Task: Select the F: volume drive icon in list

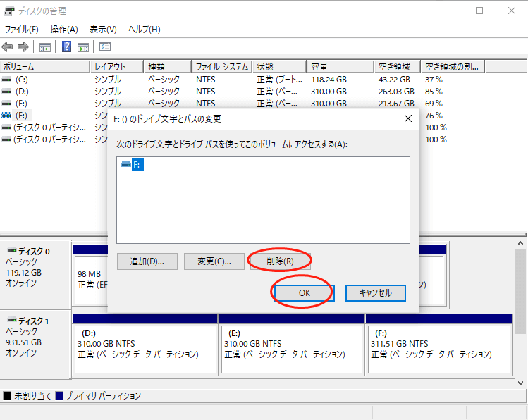Action: 6,116
